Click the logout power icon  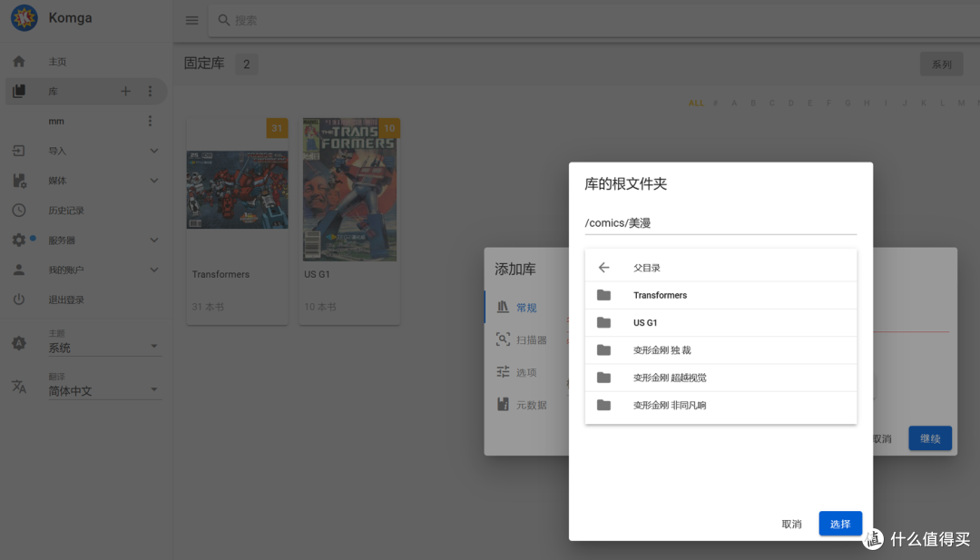click(x=19, y=300)
